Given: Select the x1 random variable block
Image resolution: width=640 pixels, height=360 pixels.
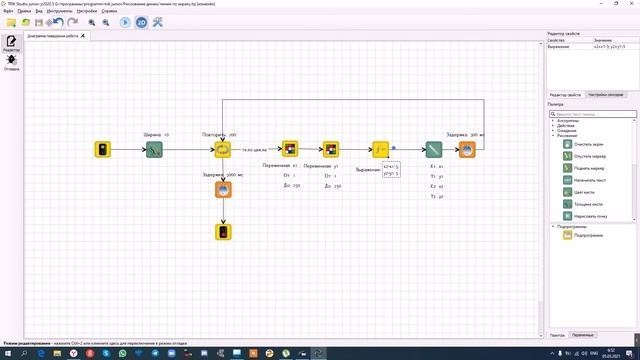Looking at the screenshot, I should pyautogui.click(x=290, y=149).
